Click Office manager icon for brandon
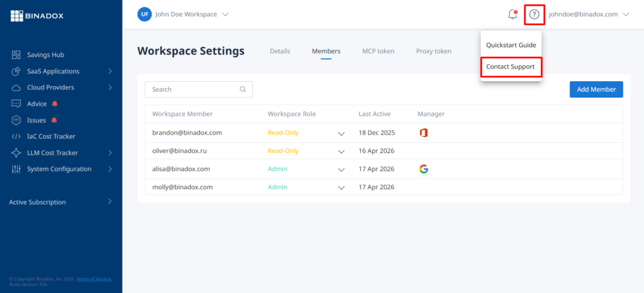Screen dimensions: 644x293 point(424,133)
